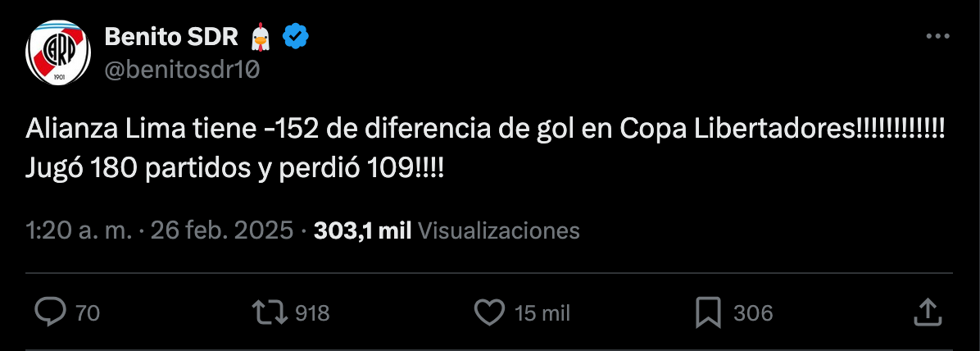Screen dimensions: 980x351
Task: Open the 1:20 a. m. timestamp link
Action: pos(79,231)
